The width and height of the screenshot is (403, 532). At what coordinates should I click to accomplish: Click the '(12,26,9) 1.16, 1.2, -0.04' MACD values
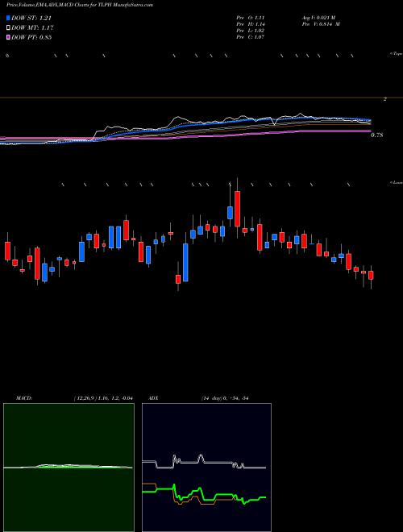pos(103,398)
